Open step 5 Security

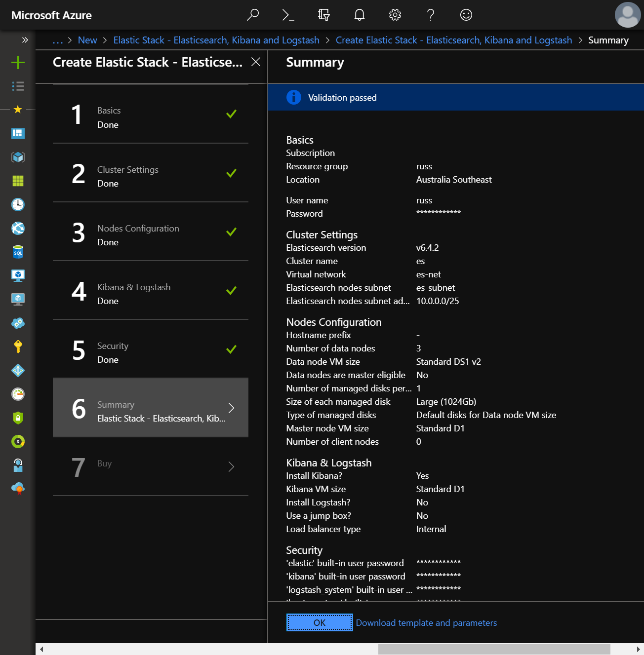point(150,349)
